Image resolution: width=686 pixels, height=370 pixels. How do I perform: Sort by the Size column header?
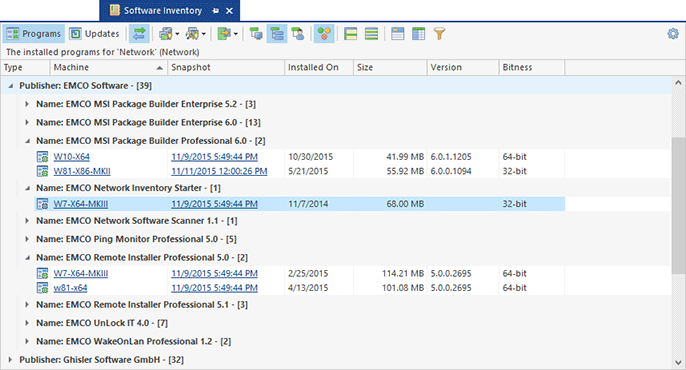click(x=390, y=67)
